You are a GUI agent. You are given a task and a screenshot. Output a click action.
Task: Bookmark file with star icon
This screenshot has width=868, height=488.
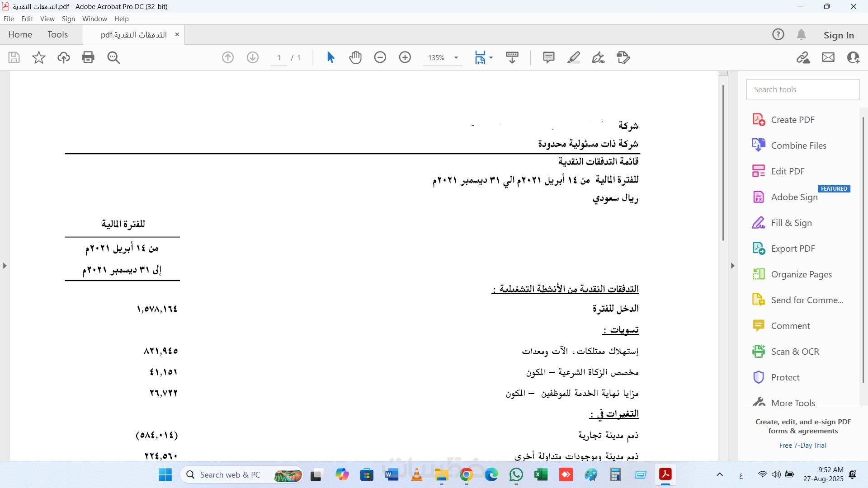(39, 57)
